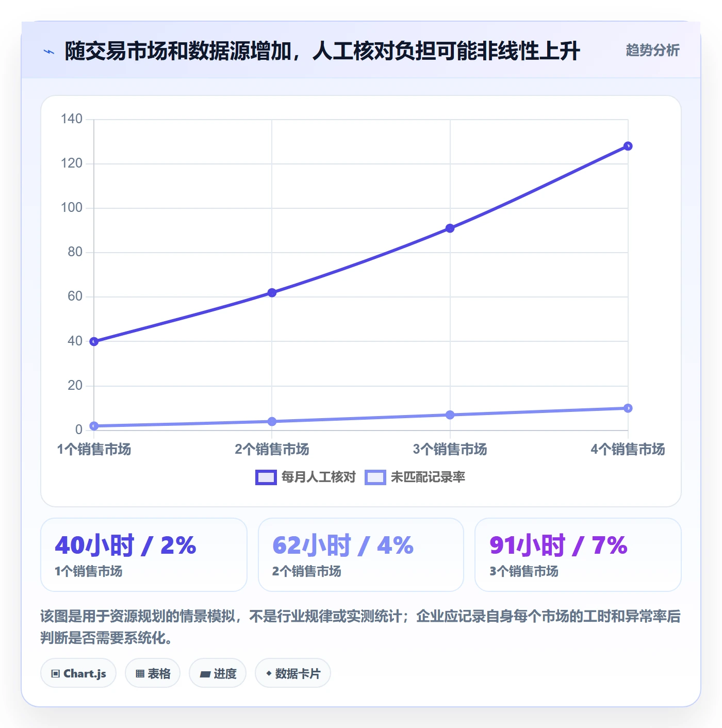Click the Chart.js tag icon

pos(56,674)
